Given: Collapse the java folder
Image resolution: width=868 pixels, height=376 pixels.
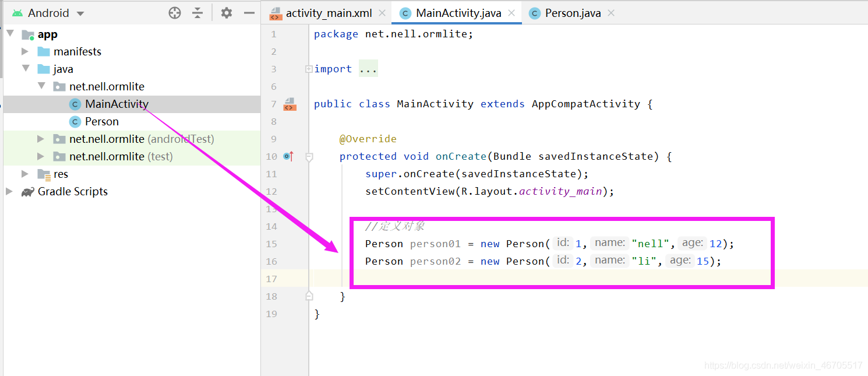Looking at the screenshot, I should [x=25, y=69].
